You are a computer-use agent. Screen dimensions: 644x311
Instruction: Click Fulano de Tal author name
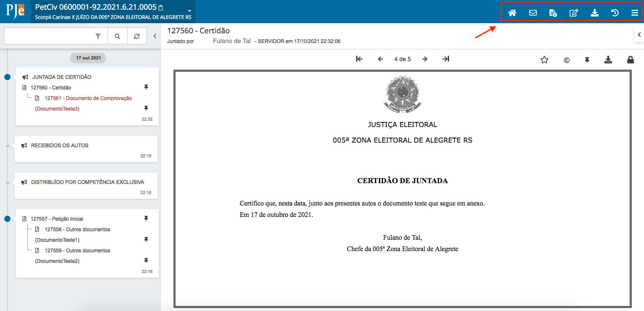pos(232,41)
